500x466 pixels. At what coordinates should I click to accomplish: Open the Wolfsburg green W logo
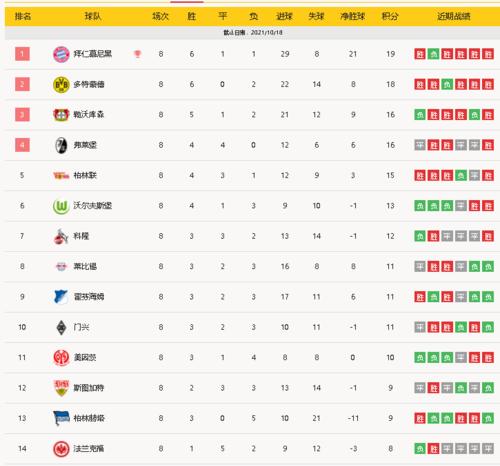tap(61, 206)
